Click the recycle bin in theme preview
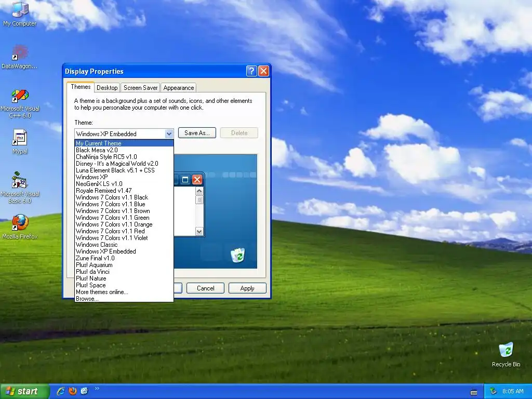532x399 pixels. [238, 255]
